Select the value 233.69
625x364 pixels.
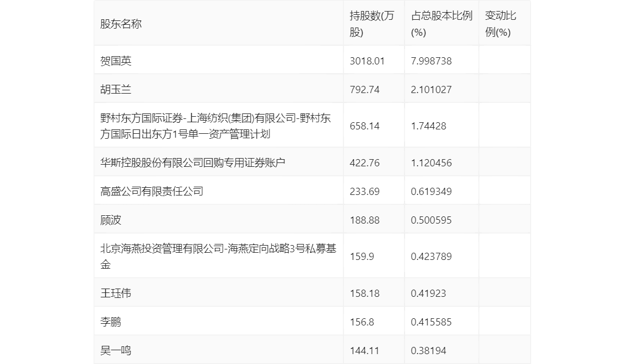365,192
